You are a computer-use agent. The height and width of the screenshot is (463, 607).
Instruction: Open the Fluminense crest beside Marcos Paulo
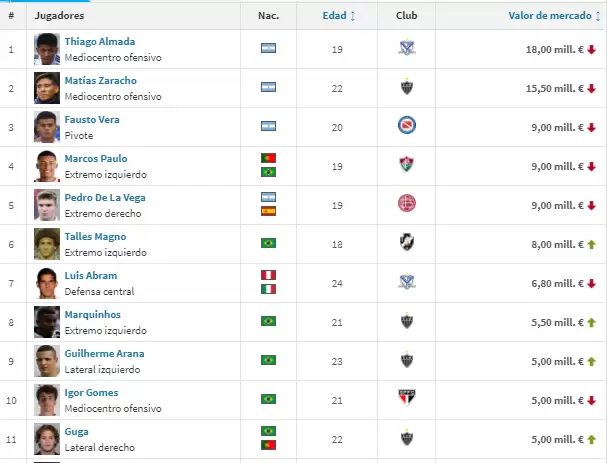[407, 165]
